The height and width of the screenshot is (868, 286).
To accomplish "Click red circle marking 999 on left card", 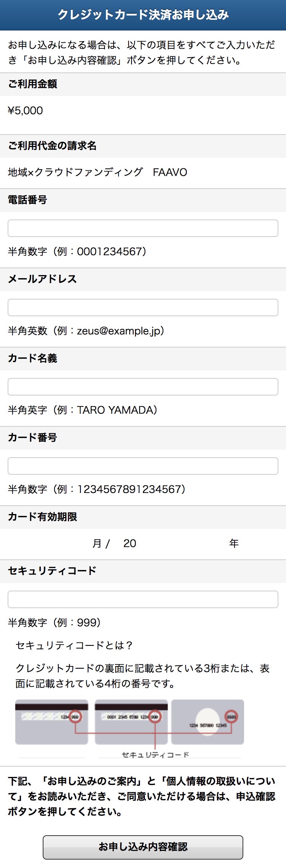I will click(75, 716).
